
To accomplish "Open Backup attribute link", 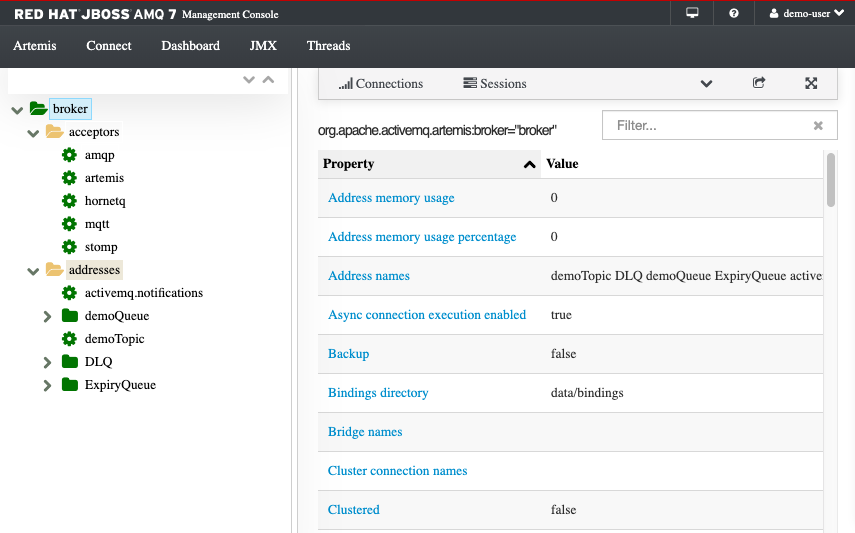I will click(x=348, y=354).
